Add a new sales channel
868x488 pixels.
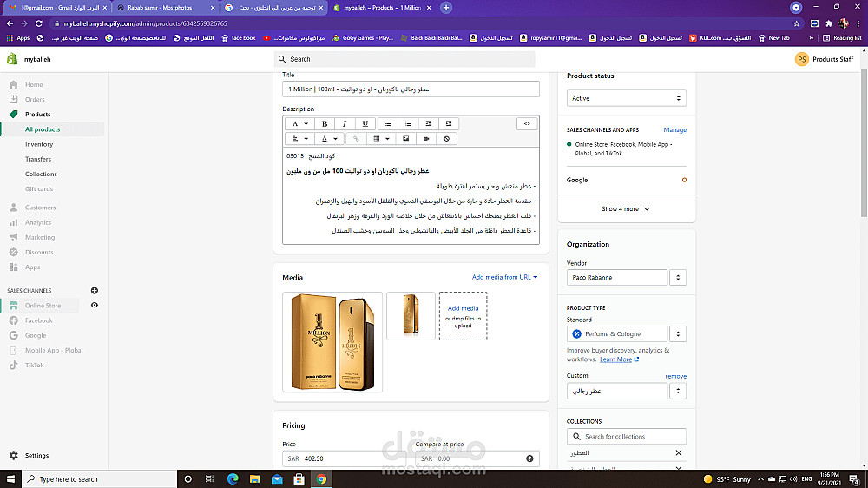[94, 291]
